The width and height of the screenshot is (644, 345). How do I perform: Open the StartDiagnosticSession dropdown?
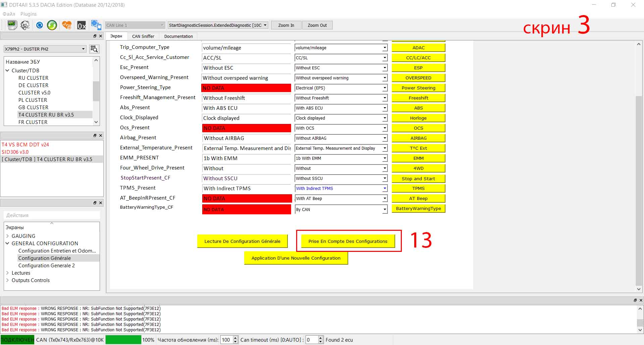pos(218,25)
